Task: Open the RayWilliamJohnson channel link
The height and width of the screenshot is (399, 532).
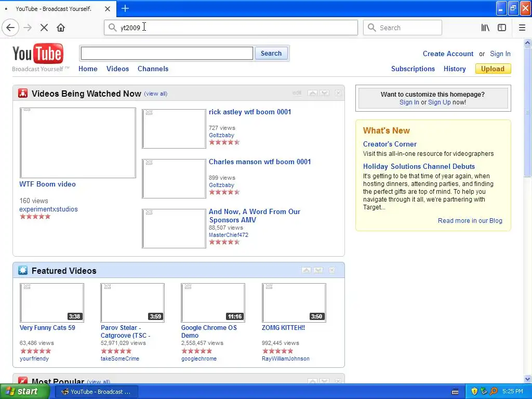Action: (286, 358)
